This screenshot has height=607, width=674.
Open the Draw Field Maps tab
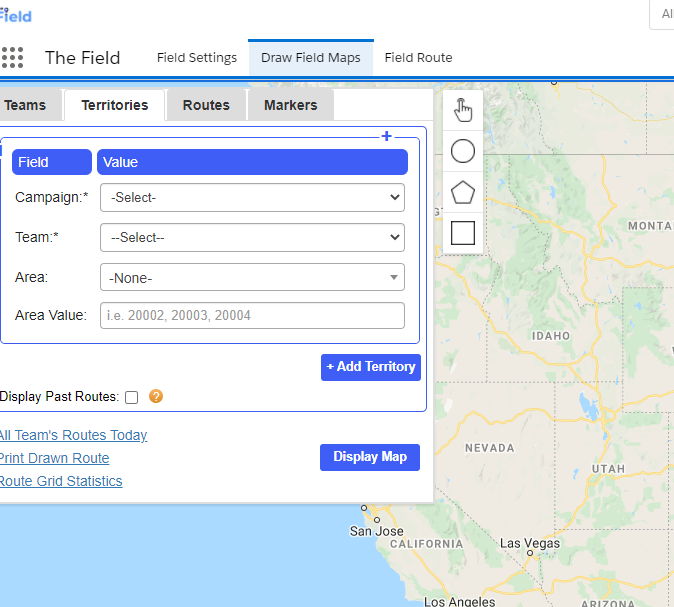pos(311,58)
